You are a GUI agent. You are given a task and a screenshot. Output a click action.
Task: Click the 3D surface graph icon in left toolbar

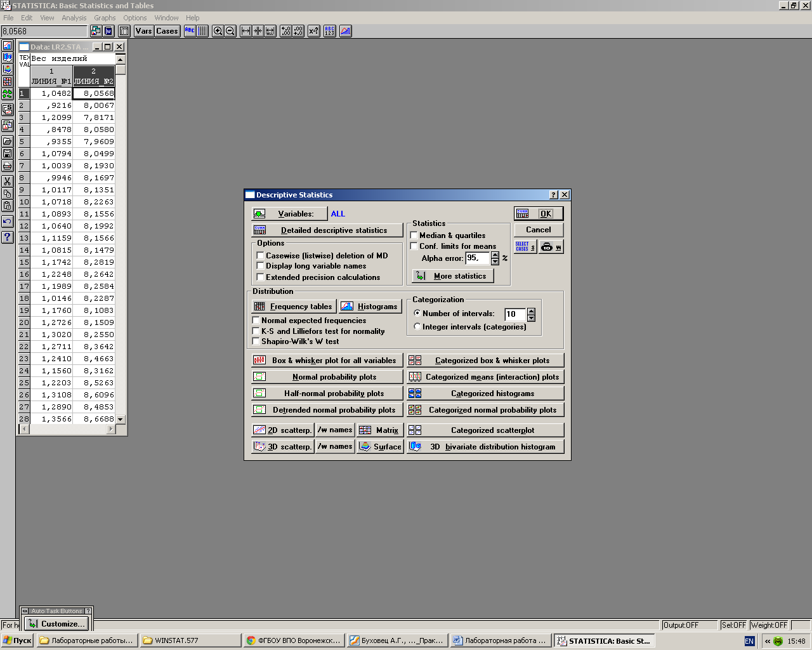[8, 70]
